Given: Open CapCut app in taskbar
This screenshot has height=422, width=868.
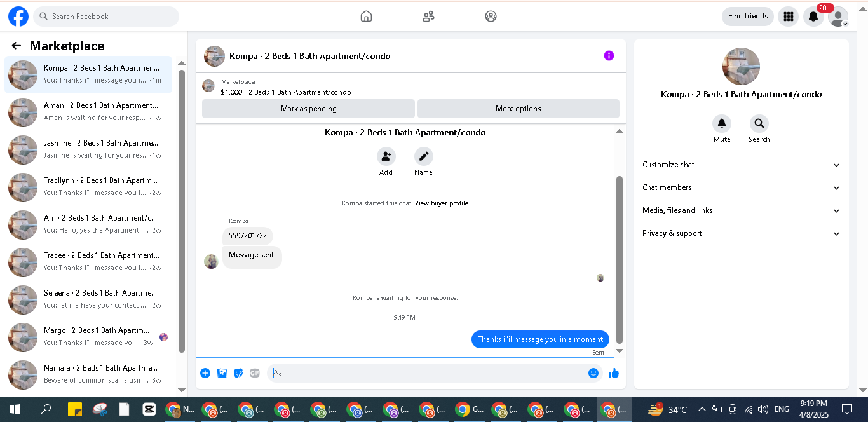Looking at the screenshot, I should pyautogui.click(x=149, y=409).
